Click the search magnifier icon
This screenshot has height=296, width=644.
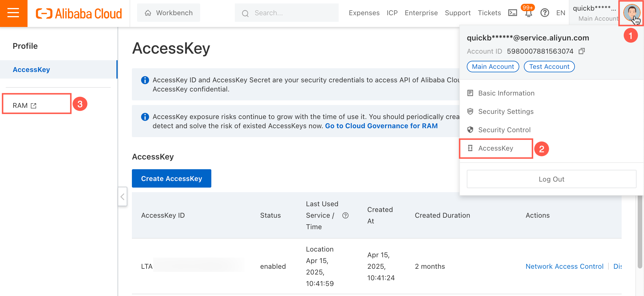pos(245,13)
